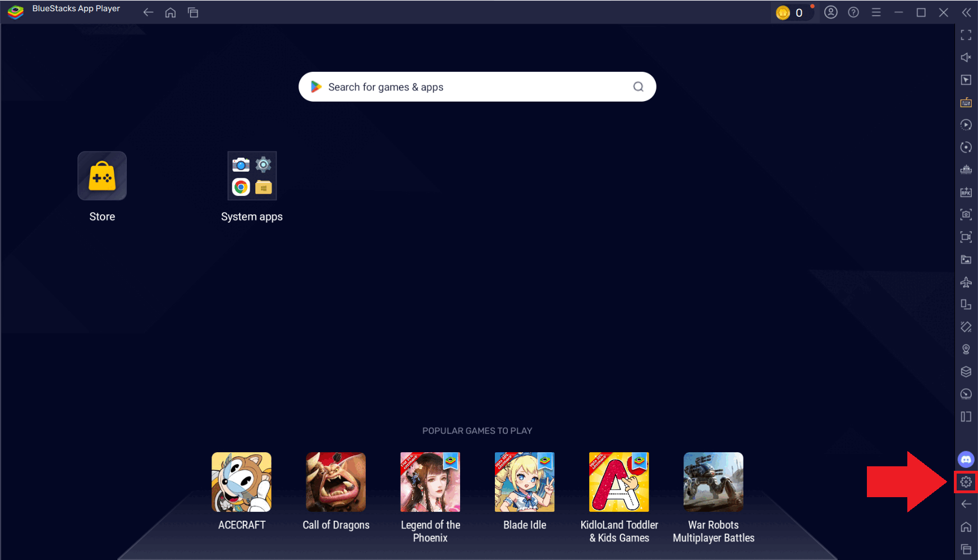The width and height of the screenshot is (978, 560).
Task: Minimize the BlueStacks window
Action: click(x=898, y=12)
